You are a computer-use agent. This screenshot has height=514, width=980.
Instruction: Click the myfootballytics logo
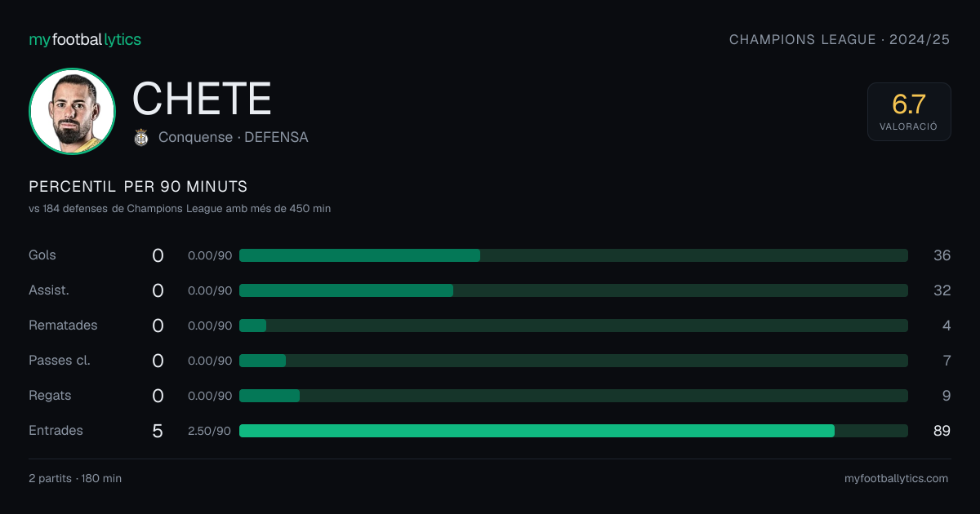85,39
